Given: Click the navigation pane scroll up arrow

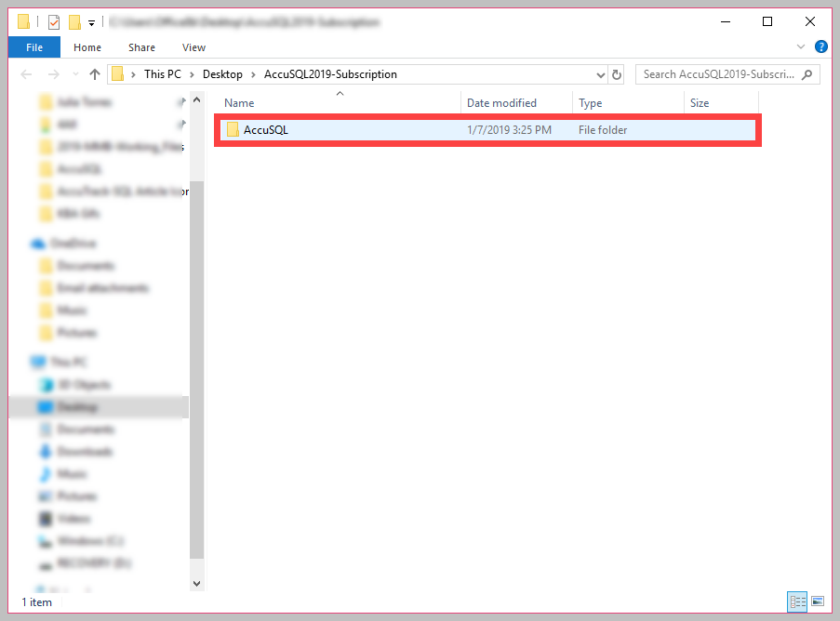Looking at the screenshot, I should [x=196, y=100].
